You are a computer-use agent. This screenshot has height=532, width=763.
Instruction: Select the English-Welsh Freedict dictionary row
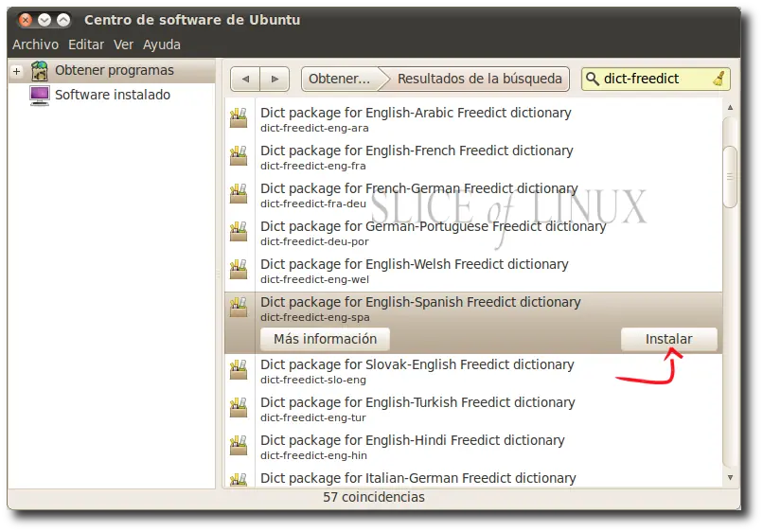(473, 270)
